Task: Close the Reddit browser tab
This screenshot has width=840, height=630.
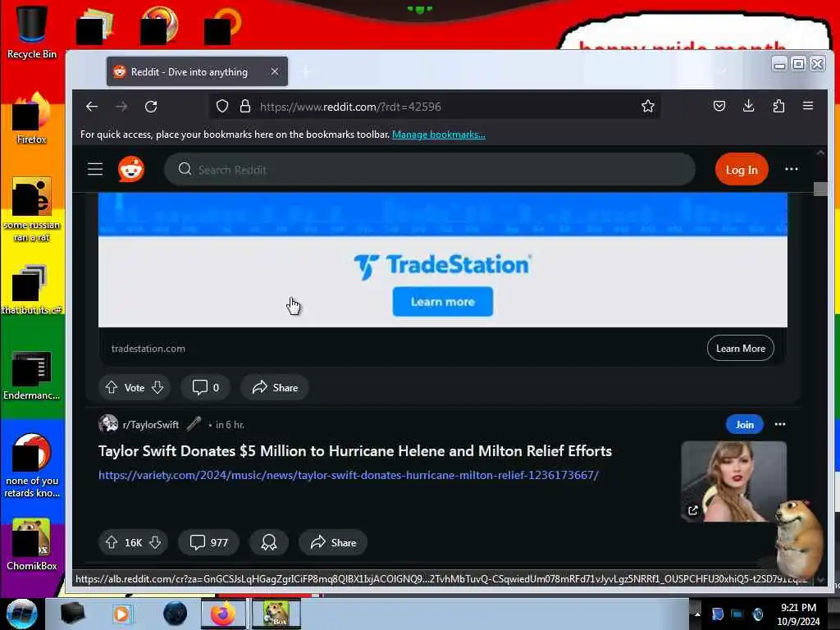Action: pyautogui.click(x=274, y=71)
